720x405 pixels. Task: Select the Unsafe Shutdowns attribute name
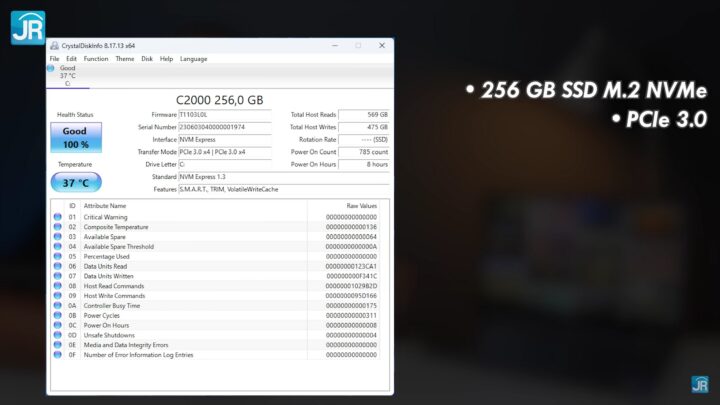[109, 335]
